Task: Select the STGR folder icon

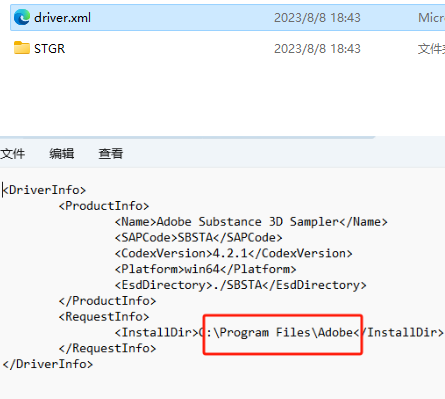Action: (x=22, y=48)
